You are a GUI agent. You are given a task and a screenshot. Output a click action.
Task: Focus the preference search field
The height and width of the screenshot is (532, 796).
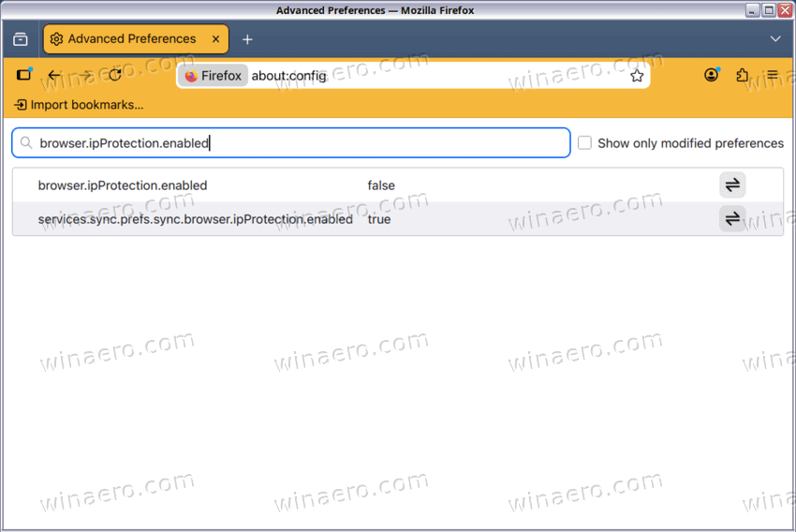(291, 143)
